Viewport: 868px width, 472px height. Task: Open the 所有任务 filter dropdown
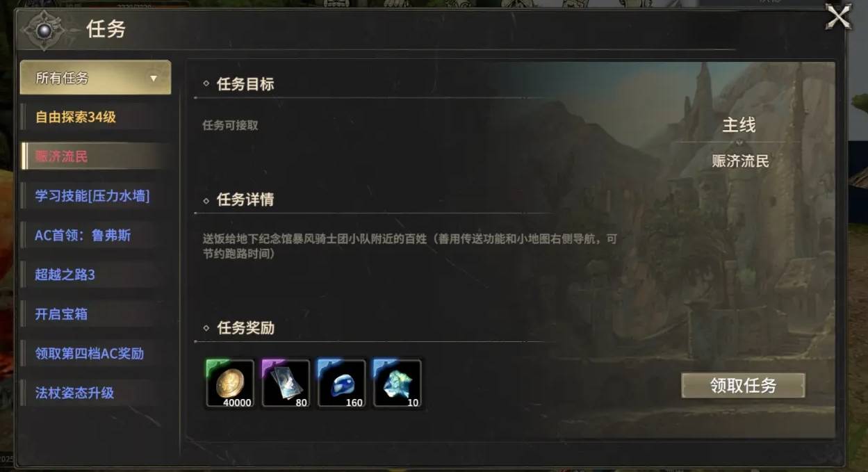(96, 78)
